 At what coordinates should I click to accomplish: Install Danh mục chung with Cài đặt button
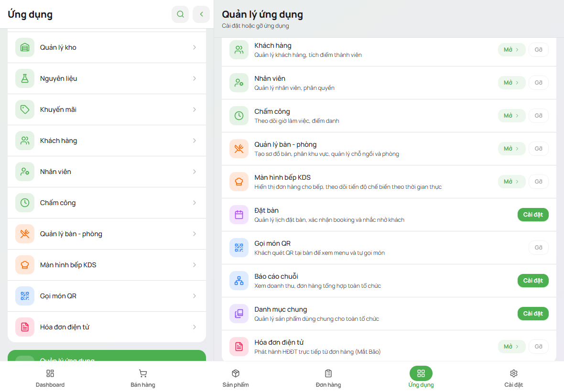pos(533,314)
